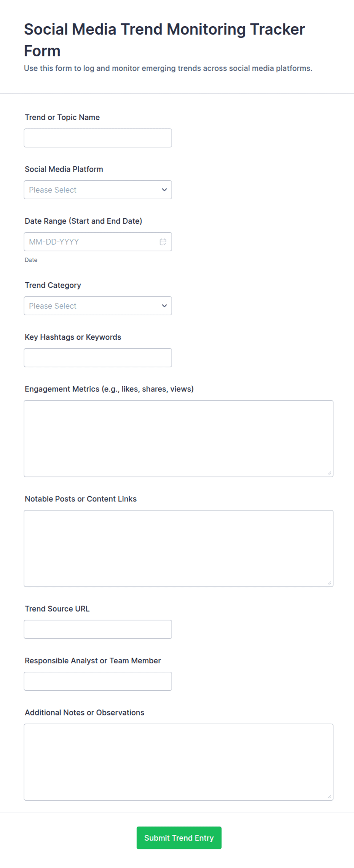Viewport: 354px width, 868px height.
Task: Select the Key Hashtags or Keywords field
Action: point(98,358)
